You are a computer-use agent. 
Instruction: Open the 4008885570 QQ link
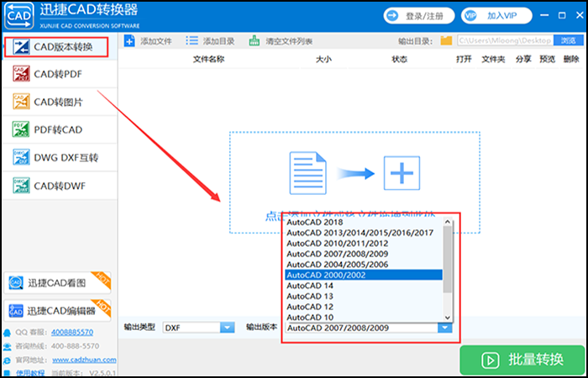pos(72,333)
